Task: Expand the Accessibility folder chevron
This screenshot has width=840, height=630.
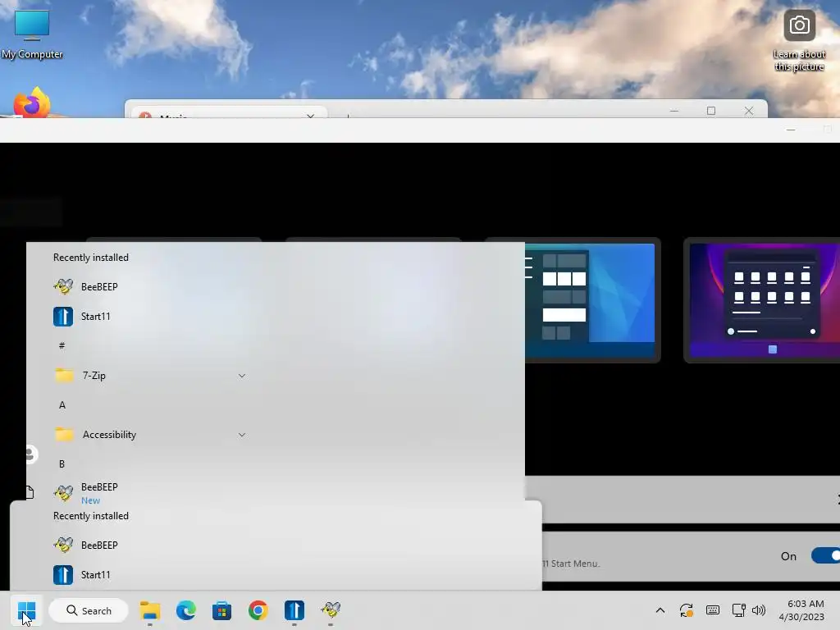Action: pyautogui.click(x=242, y=435)
